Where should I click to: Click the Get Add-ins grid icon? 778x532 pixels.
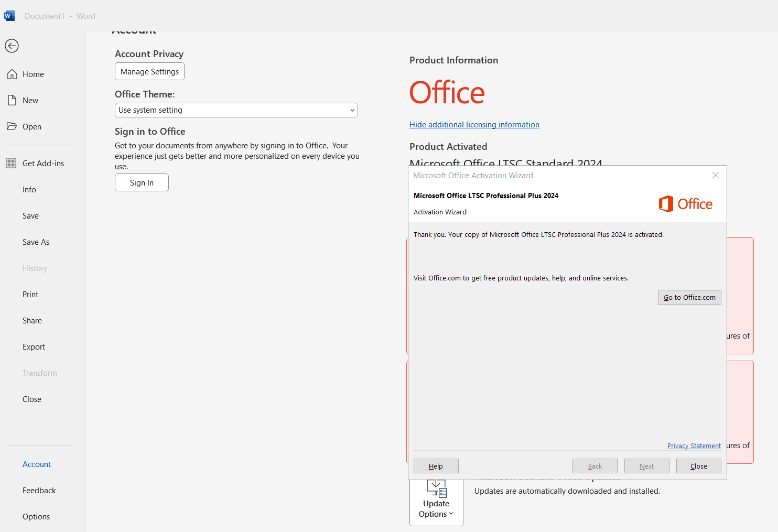11,164
